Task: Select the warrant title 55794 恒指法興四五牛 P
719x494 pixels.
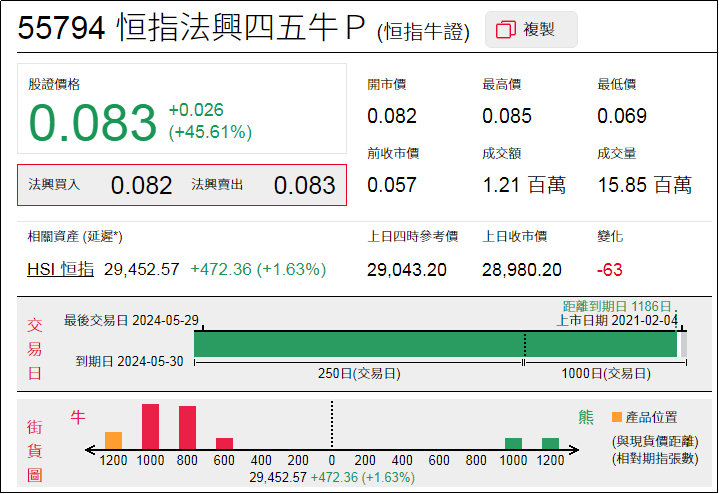Action: click(x=192, y=28)
